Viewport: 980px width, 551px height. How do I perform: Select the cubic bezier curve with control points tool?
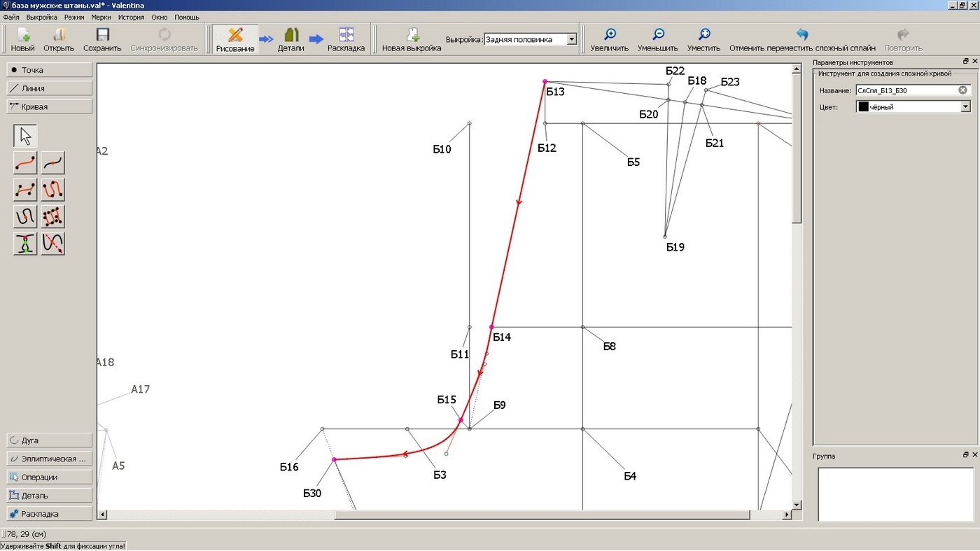coord(25,189)
